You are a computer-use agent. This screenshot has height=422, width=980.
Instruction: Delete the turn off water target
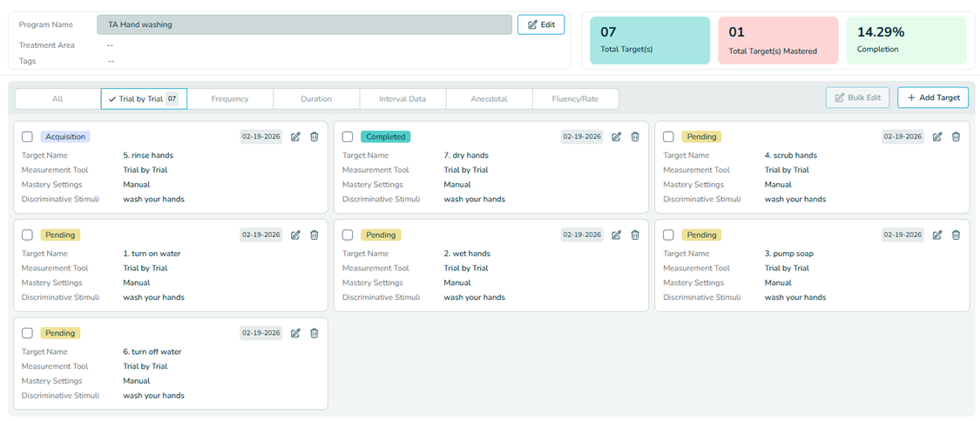tap(314, 333)
